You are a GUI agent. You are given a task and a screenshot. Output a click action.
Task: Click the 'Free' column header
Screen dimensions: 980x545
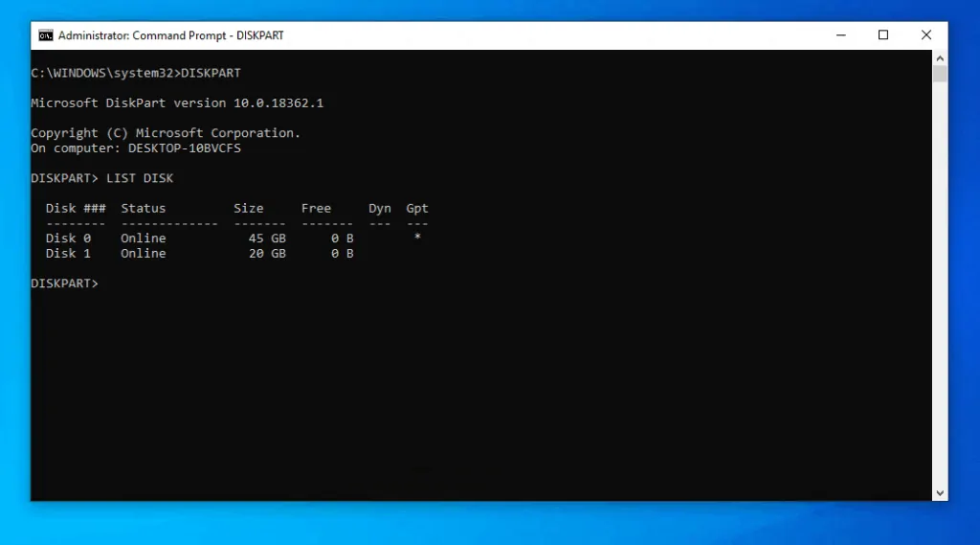click(x=316, y=209)
